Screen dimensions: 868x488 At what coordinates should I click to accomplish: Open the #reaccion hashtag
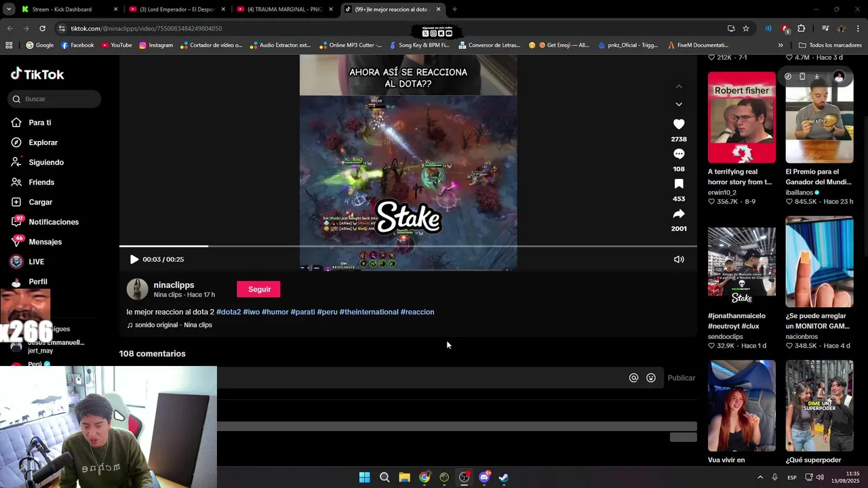418,312
